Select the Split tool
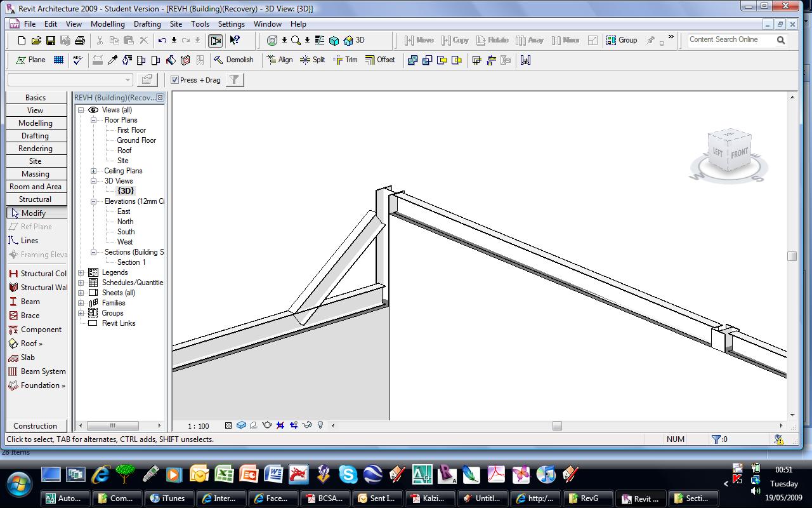 pyautogui.click(x=312, y=60)
